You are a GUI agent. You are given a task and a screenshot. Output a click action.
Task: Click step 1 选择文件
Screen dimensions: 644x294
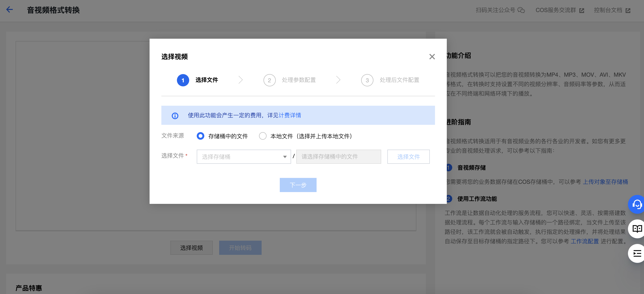[x=206, y=80]
